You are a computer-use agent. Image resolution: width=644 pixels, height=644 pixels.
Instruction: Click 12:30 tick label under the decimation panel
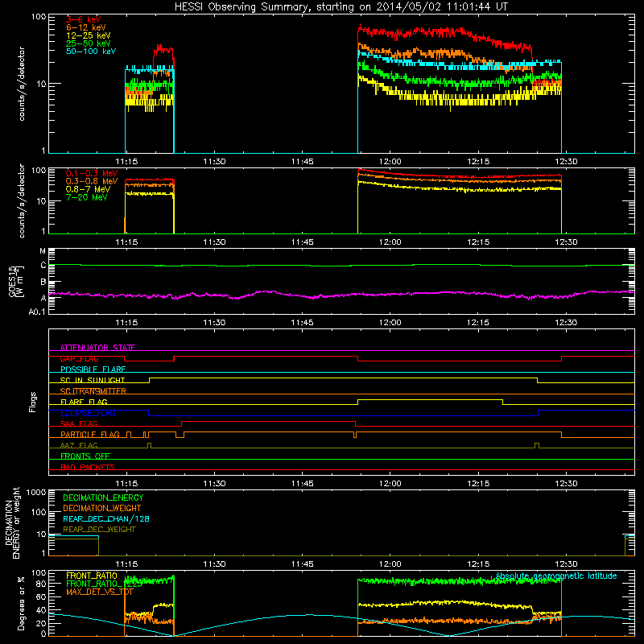[566, 564]
